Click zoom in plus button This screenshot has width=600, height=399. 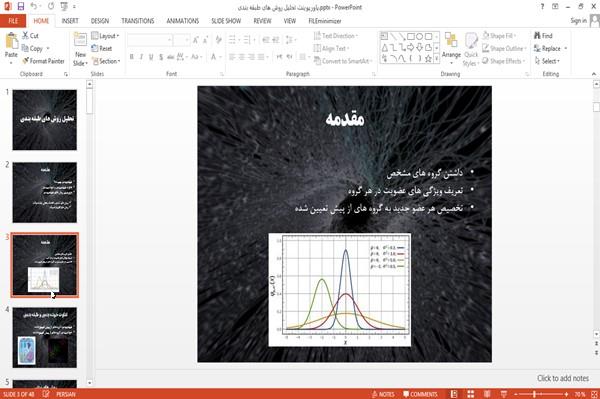(x=566, y=394)
